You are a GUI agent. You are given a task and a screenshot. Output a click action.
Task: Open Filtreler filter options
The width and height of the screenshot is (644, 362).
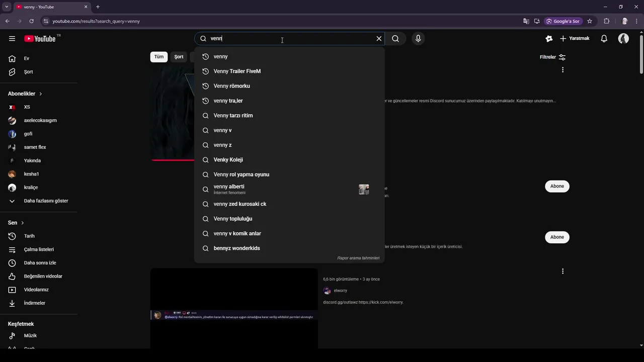pos(552,57)
